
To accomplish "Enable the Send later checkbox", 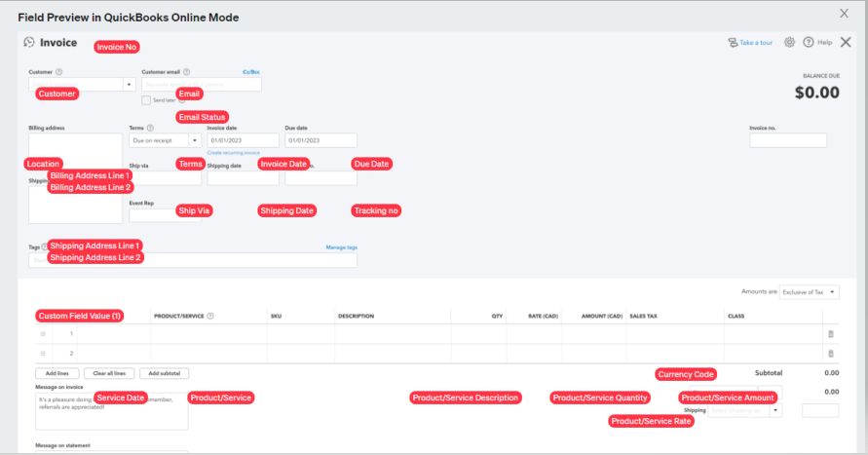I will tap(146, 100).
